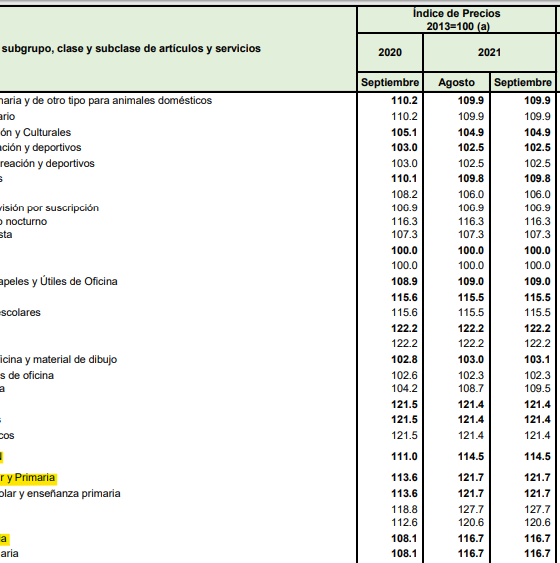Select the row label "o nocturno"
Viewport: 560px width, 563px height.
click(23, 222)
